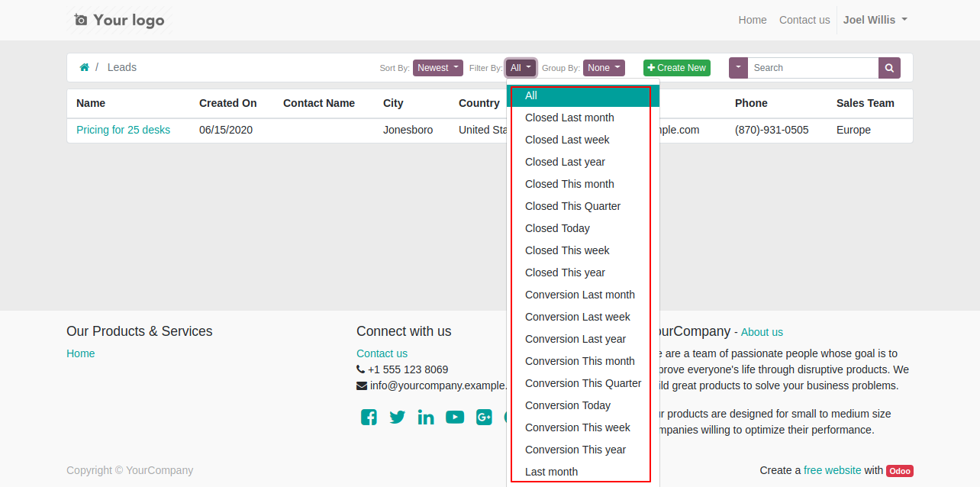Screen dimensions: 980x487
Task: Open the Facebook social icon
Action: 369,417
